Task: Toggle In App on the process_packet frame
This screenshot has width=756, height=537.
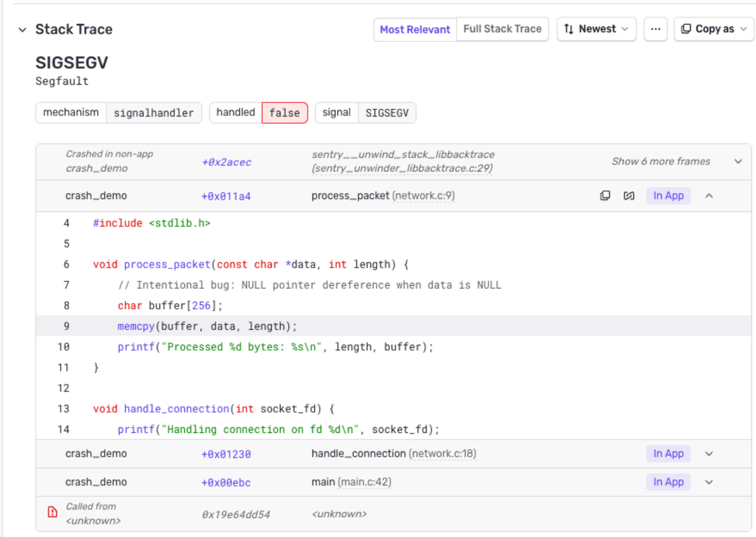Action: (x=668, y=196)
